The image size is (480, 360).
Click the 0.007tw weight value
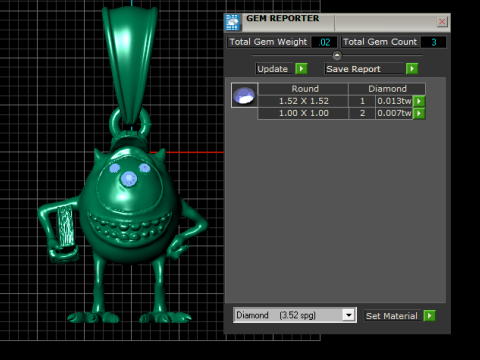[x=394, y=113]
